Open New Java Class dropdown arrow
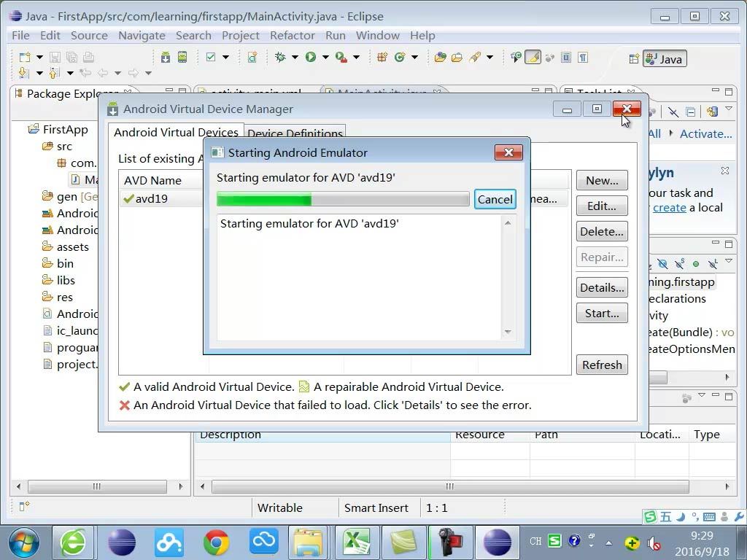747x560 pixels. pyautogui.click(x=414, y=57)
